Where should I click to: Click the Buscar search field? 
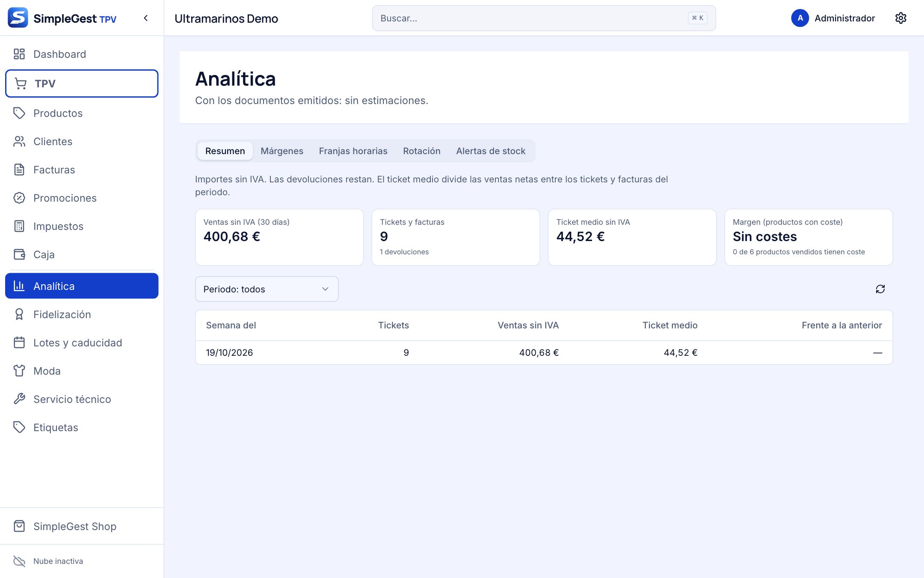pos(544,18)
